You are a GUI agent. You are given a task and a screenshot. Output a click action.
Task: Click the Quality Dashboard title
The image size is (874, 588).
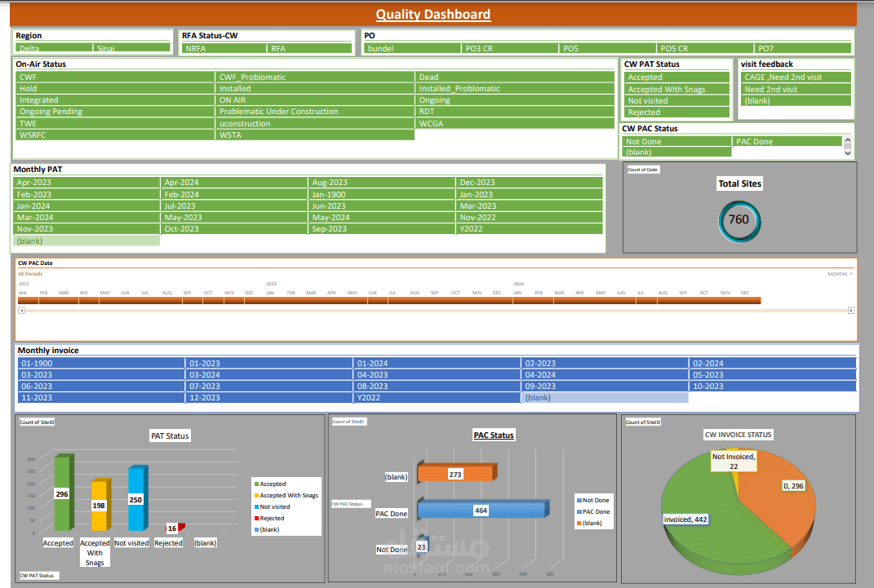(x=433, y=15)
